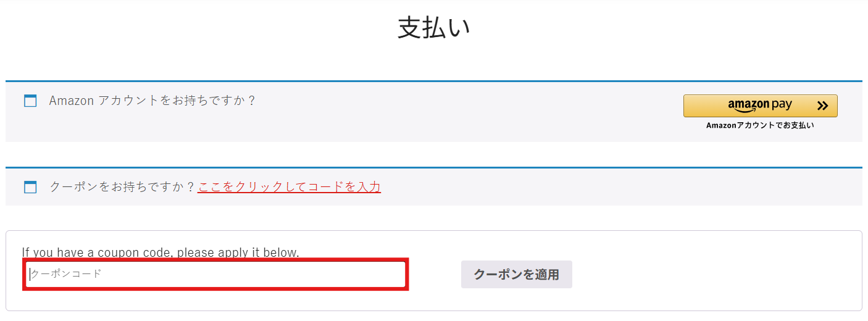Open the ここをクリックしてコードを入力 link
The height and width of the screenshot is (321, 868).
[290, 186]
